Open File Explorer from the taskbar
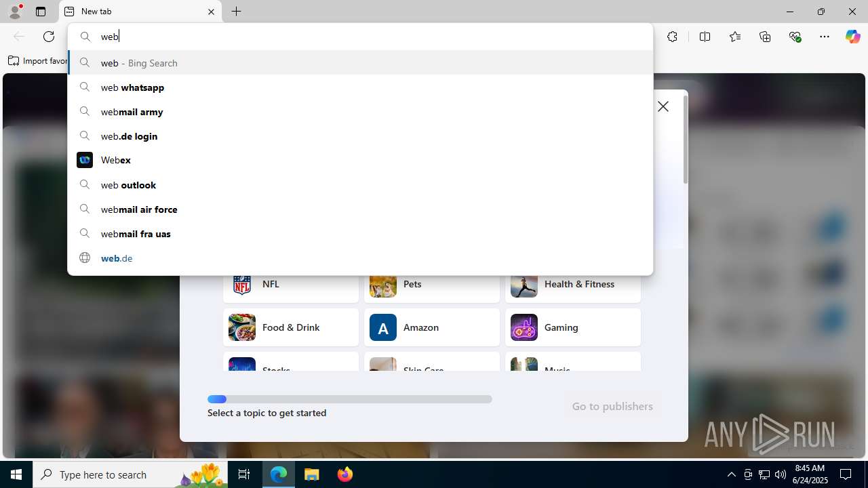The image size is (868, 488). pos(312,474)
